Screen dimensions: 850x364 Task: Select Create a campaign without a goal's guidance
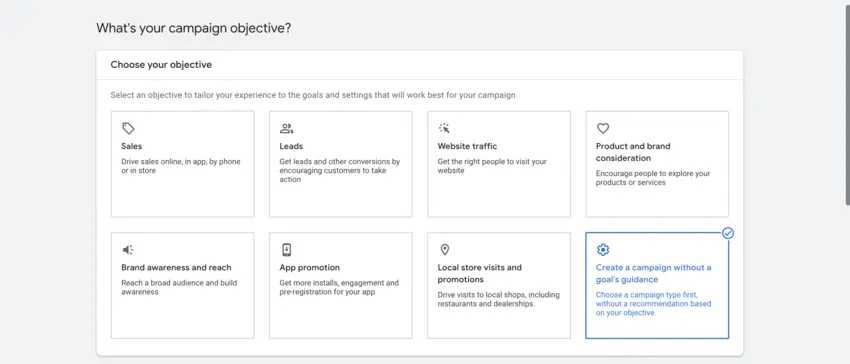click(x=654, y=273)
